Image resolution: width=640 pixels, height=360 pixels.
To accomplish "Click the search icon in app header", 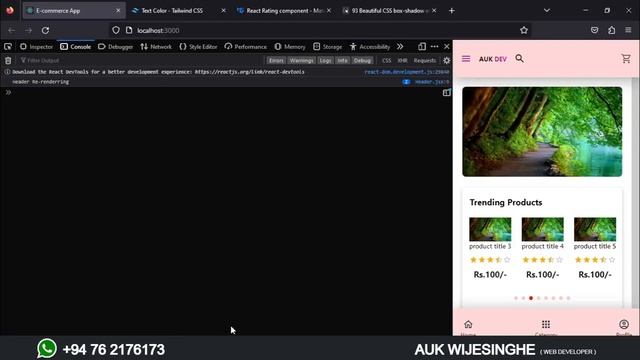I will tap(519, 58).
